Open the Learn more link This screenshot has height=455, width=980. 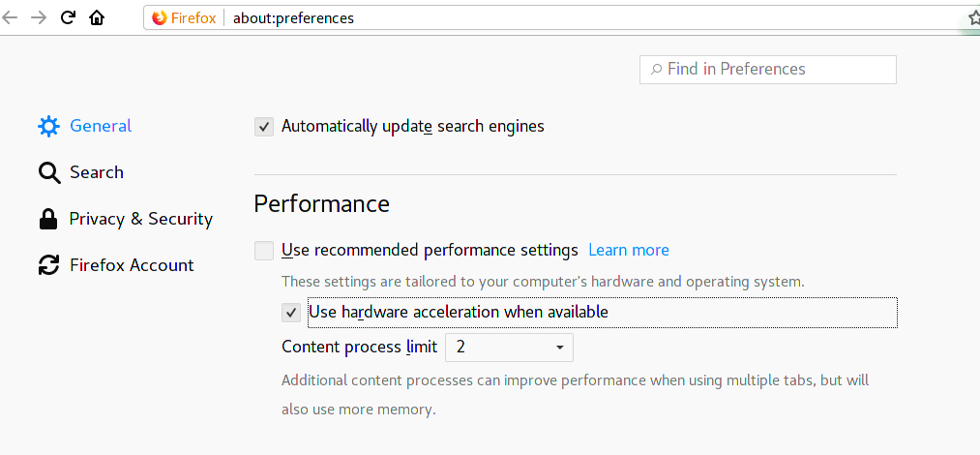[x=629, y=250]
